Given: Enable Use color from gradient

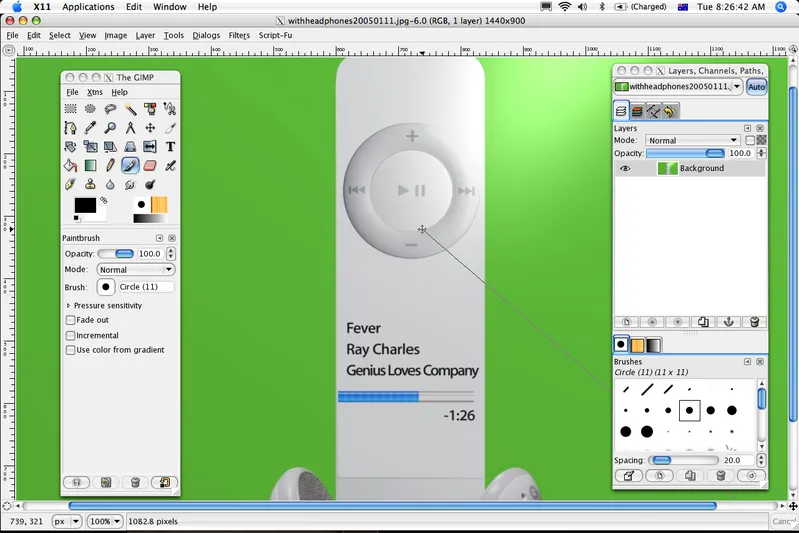Looking at the screenshot, I should pyautogui.click(x=70, y=350).
